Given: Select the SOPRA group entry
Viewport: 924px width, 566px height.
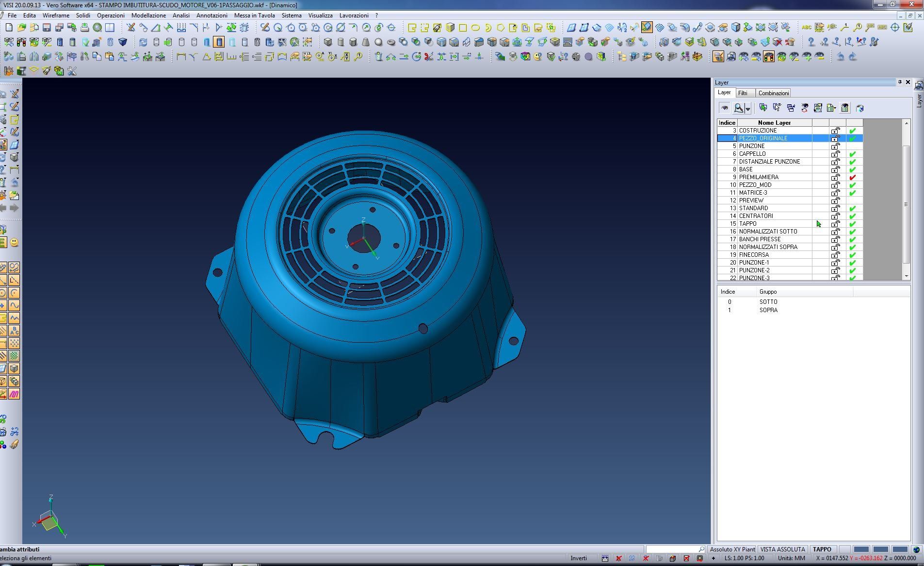Looking at the screenshot, I should click(x=768, y=310).
